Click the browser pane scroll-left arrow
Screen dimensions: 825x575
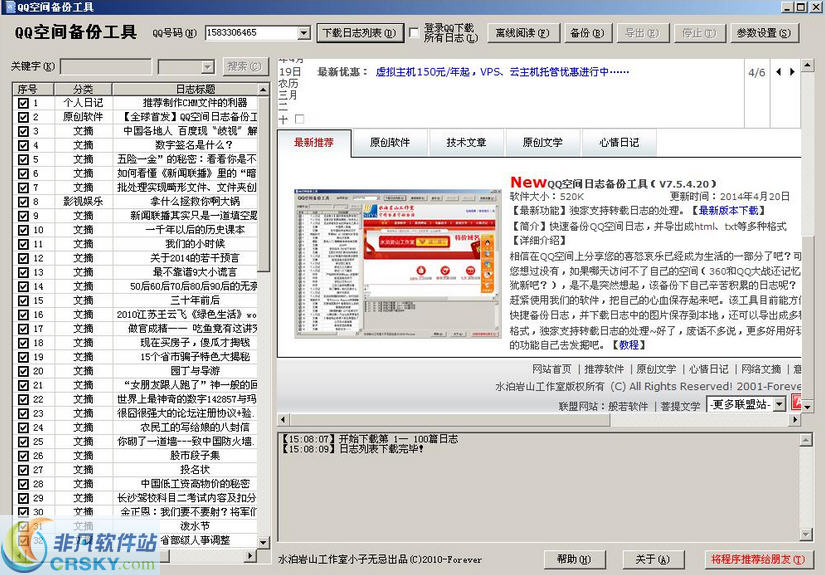tap(284, 420)
